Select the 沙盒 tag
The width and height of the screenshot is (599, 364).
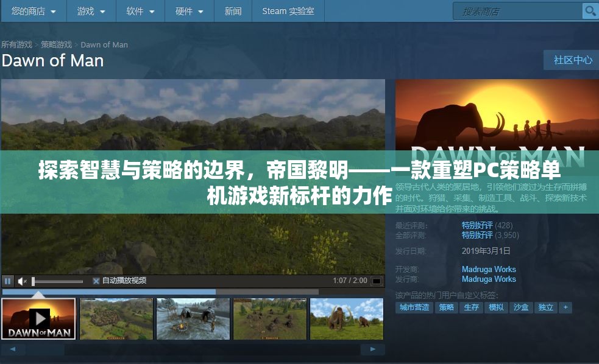click(x=520, y=307)
